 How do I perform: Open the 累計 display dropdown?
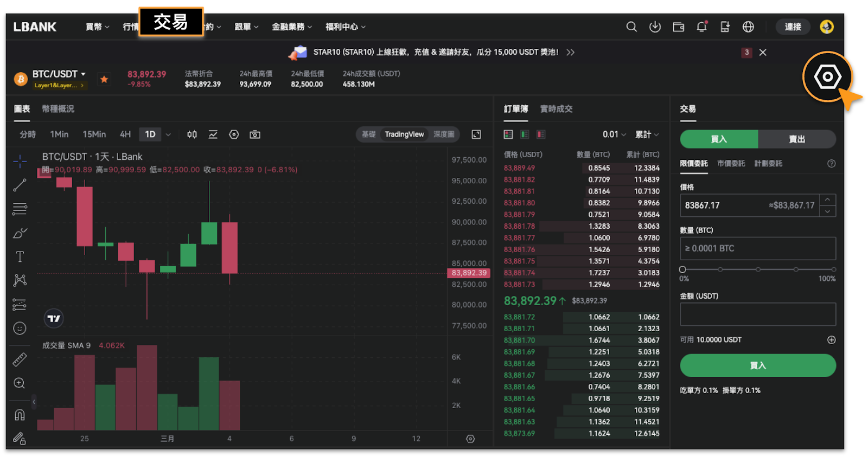647,134
